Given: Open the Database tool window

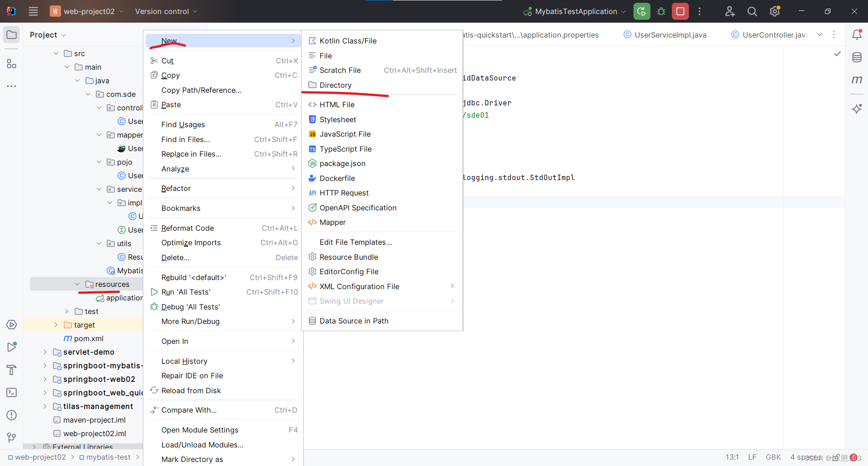Looking at the screenshot, I should pos(857,57).
